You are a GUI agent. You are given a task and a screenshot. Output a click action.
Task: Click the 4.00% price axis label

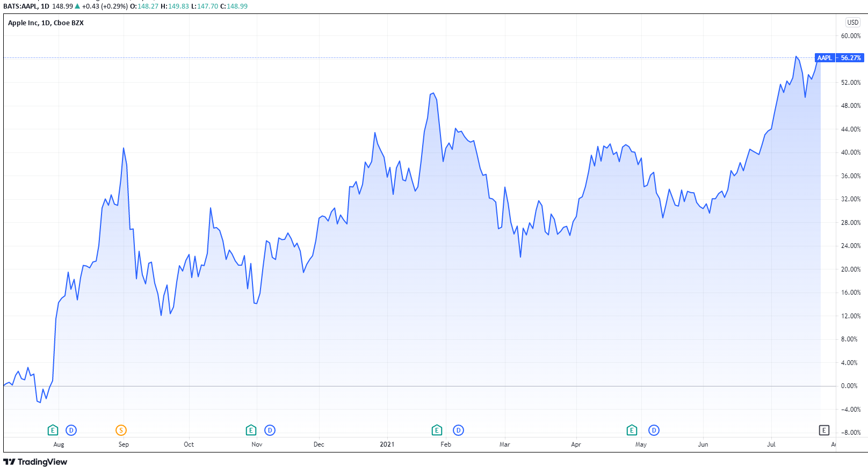[849, 363]
